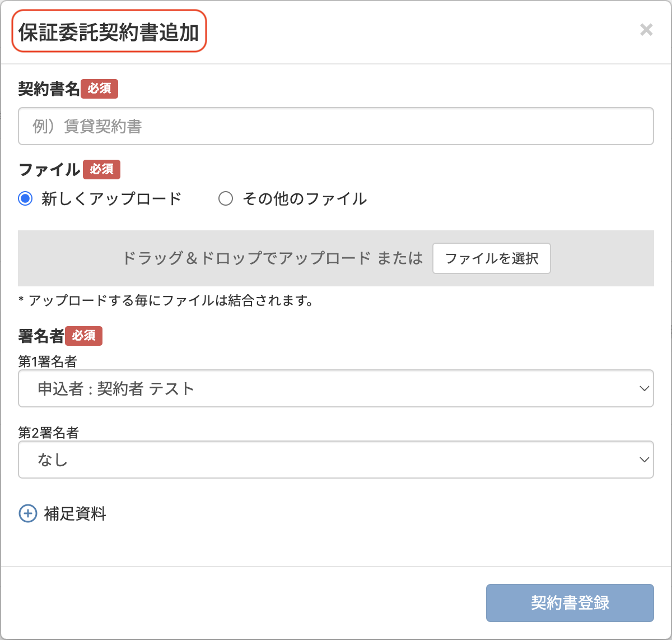Click the 契約書登録 button
Screen dimensions: 672x640
point(570,603)
